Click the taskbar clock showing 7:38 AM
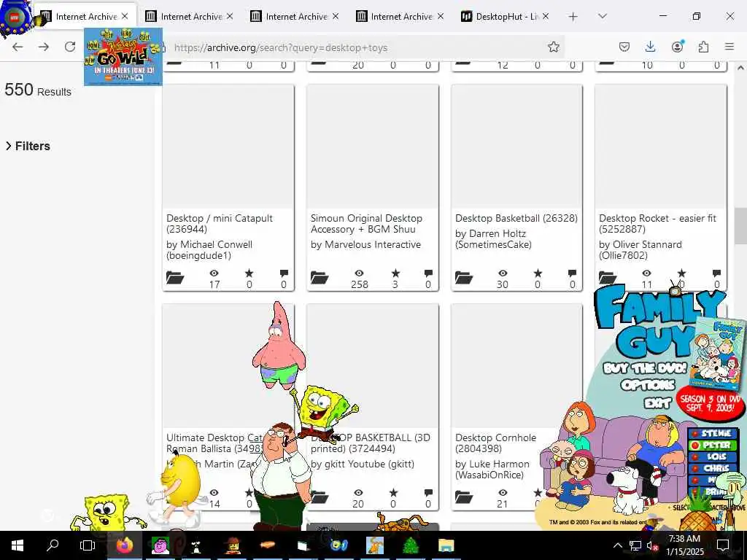Image resolution: width=747 pixels, height=560 pixels. coord(684,545)
